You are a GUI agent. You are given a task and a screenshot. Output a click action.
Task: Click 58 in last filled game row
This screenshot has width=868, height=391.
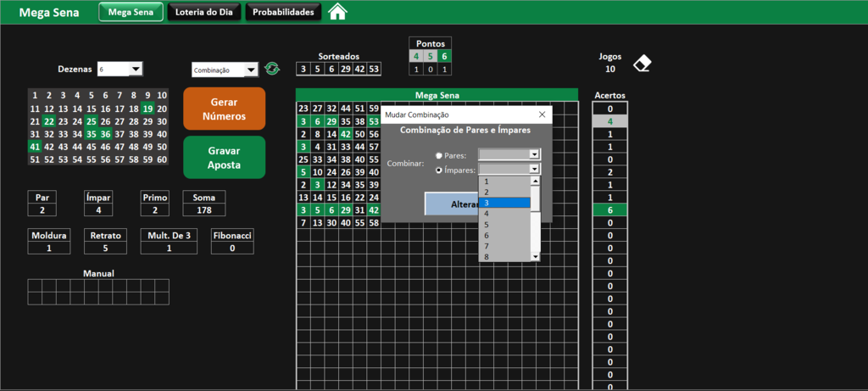374,222
